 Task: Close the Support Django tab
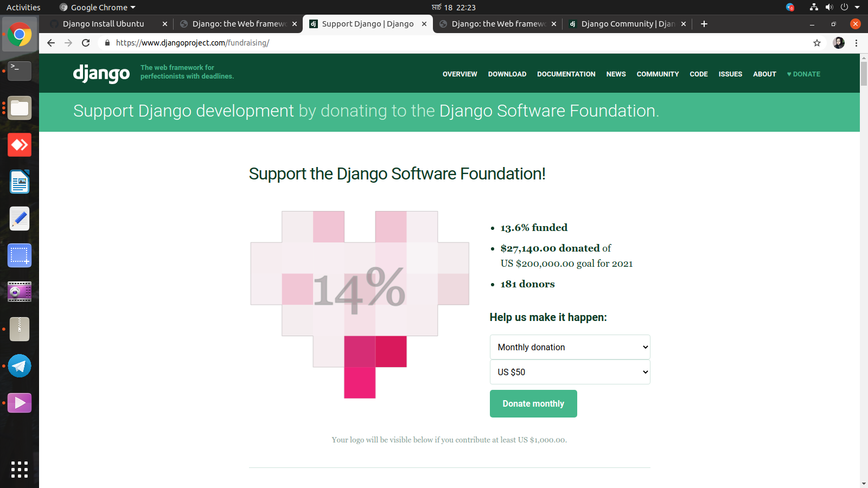tap(424, 24)
